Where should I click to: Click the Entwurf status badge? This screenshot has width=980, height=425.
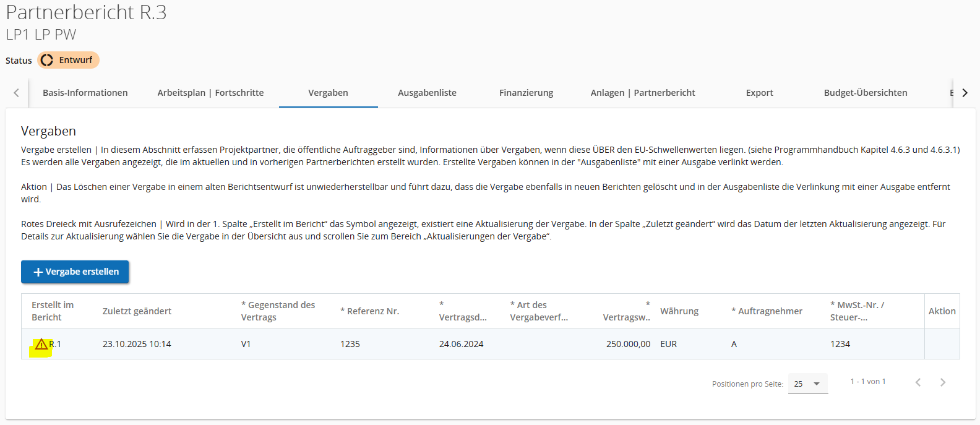[68, 60]
